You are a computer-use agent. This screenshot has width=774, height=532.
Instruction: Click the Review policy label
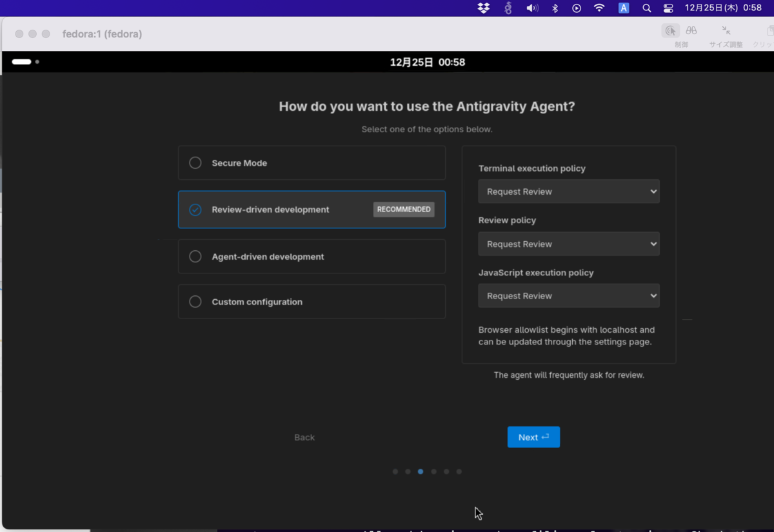click(507, 220)
